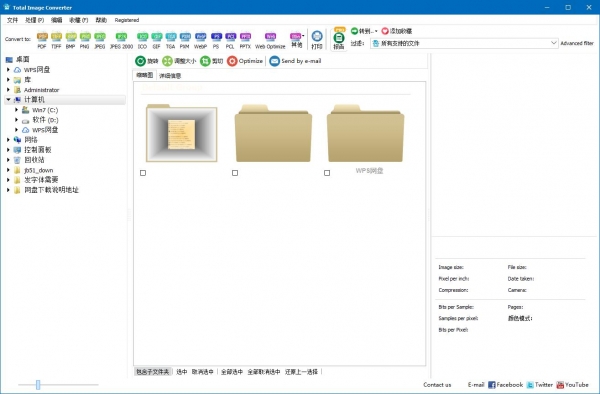Click the PNG convert icon
600x394 pixels.
coord(85,40)
